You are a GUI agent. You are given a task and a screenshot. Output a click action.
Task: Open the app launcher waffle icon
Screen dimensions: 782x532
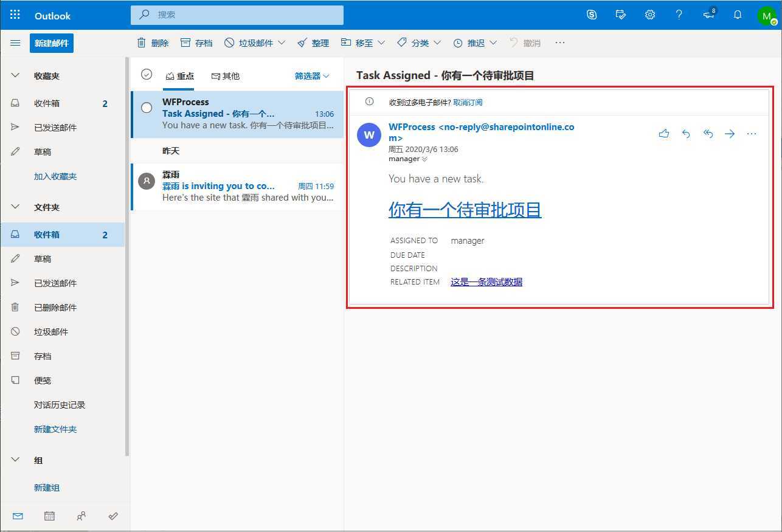pyautogui.click(x=15, y=15)
